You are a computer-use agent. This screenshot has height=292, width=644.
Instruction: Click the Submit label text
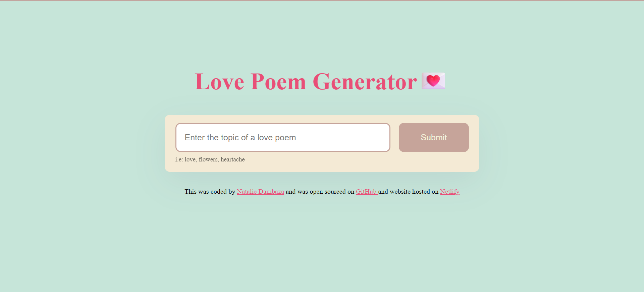point(433,137)
